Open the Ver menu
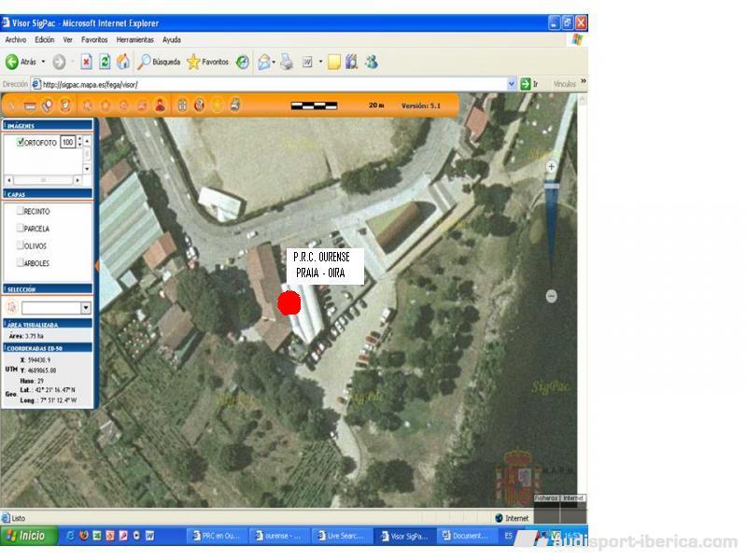Viewport: 747px width, 560px height. (67, 40)
